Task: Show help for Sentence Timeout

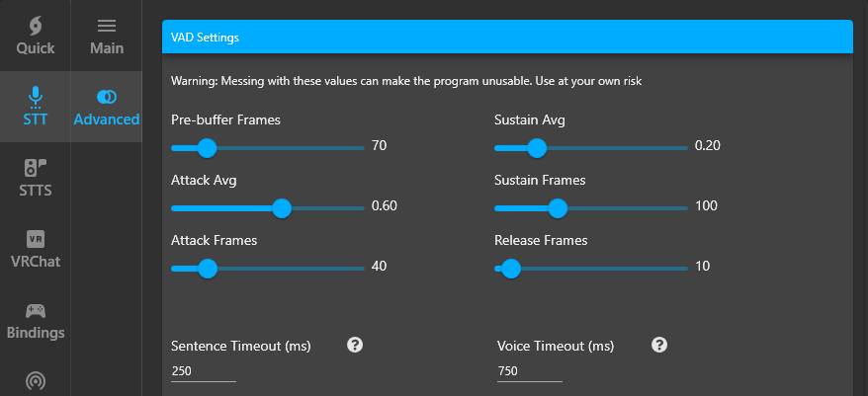Action: click(x=355, y=345)
